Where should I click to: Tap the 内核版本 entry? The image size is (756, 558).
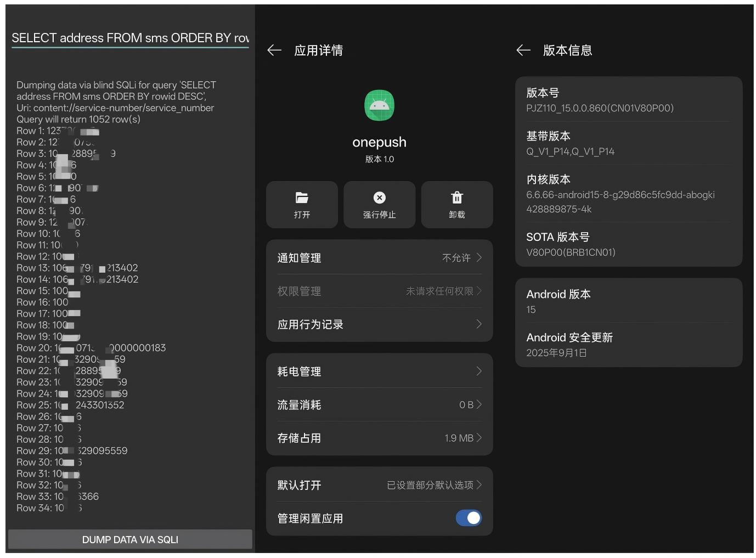(628, 194)
